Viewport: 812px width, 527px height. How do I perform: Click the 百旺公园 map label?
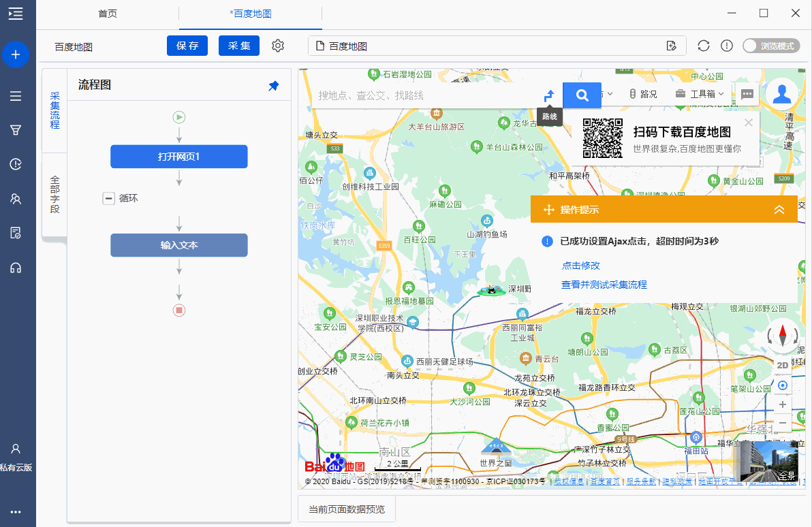click(x=420, y=240)
